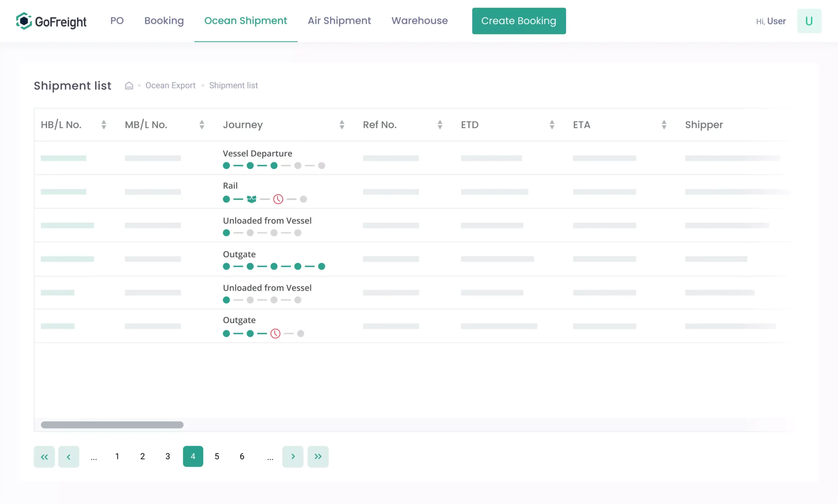Select page 5 in pagination

click(217, 457)
